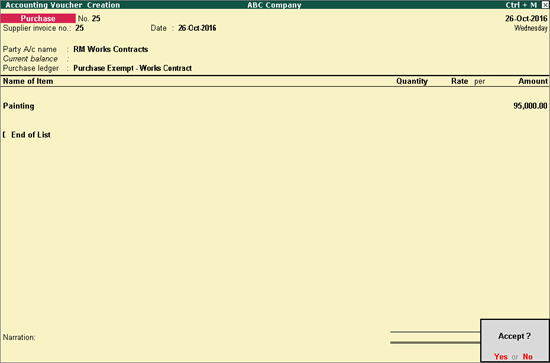Select the Painting item row
Image resolution: width=550 pixels, height=363 pixels.
tap(275, 106)
